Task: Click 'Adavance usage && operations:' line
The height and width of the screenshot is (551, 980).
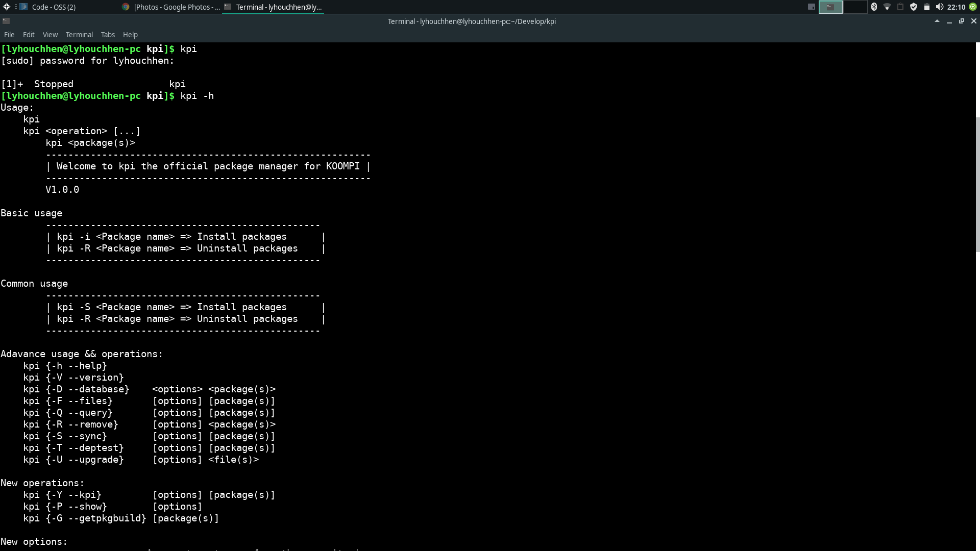Action: (x=82, y=354)
